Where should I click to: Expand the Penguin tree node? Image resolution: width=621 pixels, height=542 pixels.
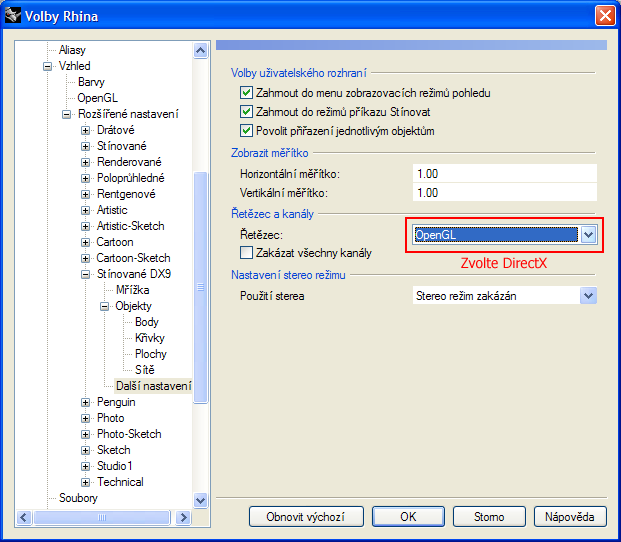click(86, 402)
